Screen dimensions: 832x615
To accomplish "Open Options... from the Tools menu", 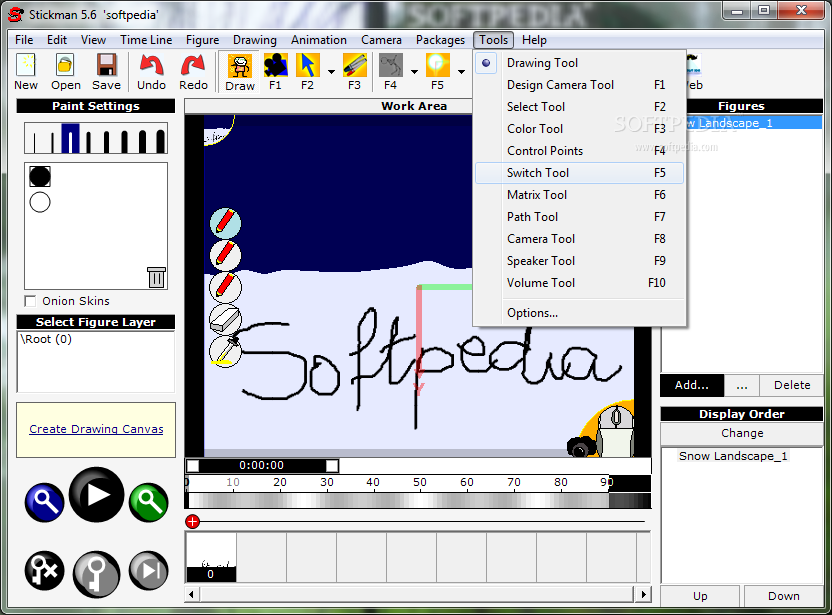I will pos(579,313).
